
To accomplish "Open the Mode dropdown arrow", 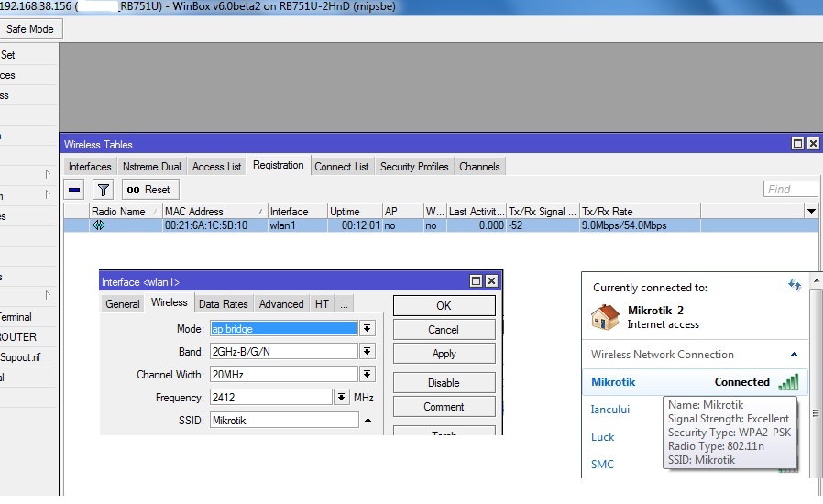I will pyautogui.click(x=368, y=329).
